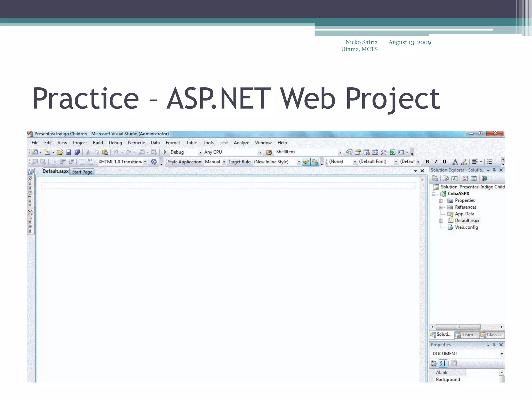Open the Build menu
This screenshot has width=532, height=399.
[x=98, y=143]
